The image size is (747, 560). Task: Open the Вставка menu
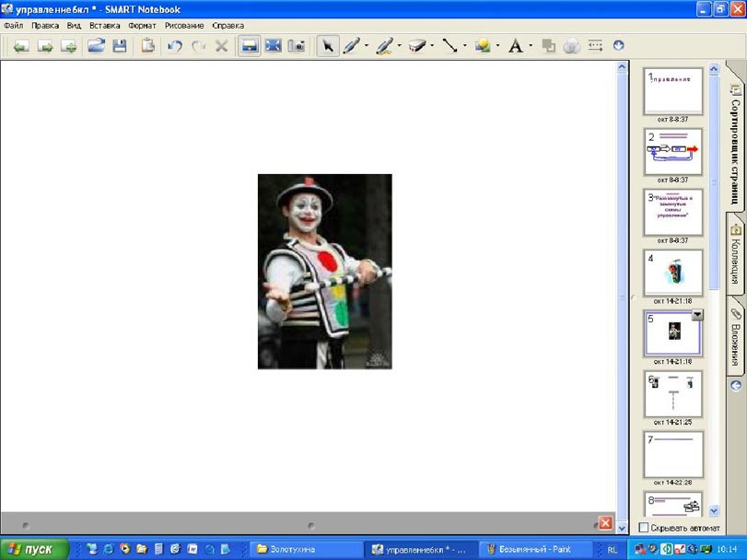coord(105,26)
